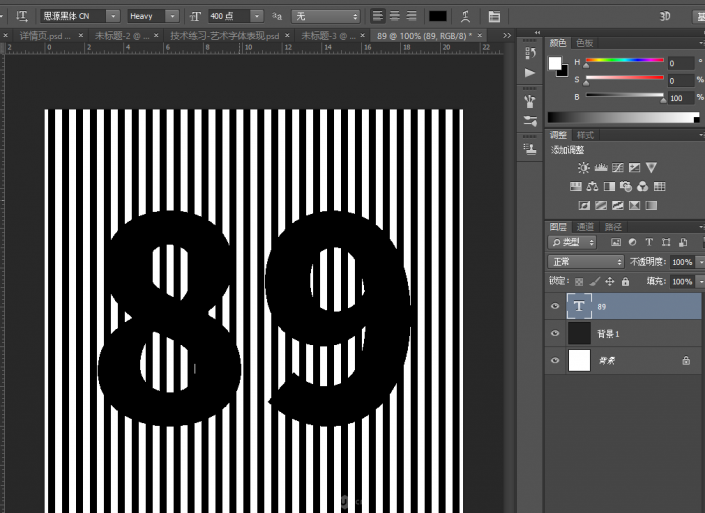This screenshot has width=705, height=513.
Task: Open the blend mode 正常 dropdown
Action: pyautogui.click(x=586, y=262)
